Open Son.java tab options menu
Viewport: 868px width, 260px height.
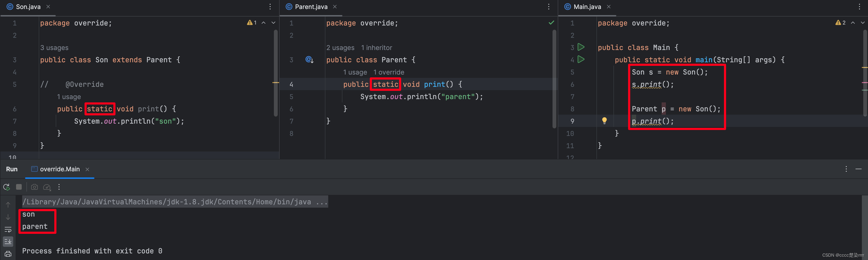(270, 7)
